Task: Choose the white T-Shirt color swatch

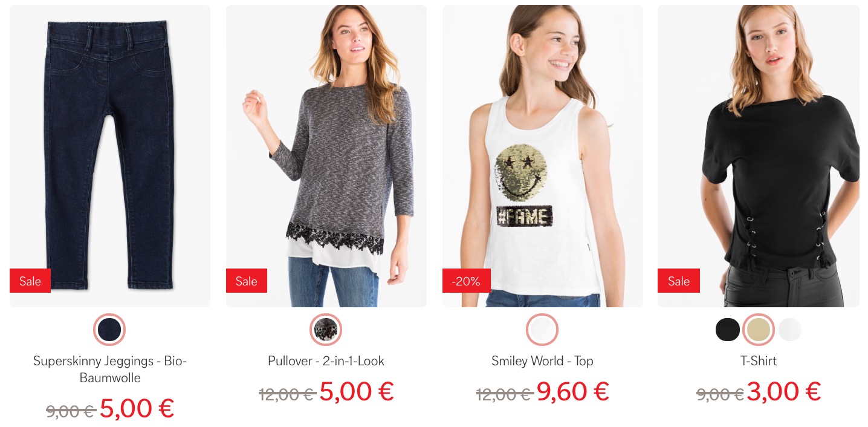Action: point(789,330)
